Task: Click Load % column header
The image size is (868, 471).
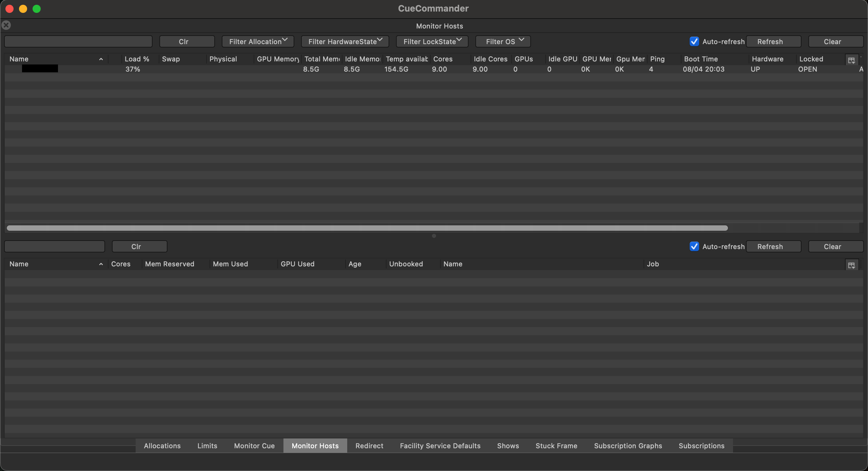Action: pyautogui.click(x=140, y=59)
